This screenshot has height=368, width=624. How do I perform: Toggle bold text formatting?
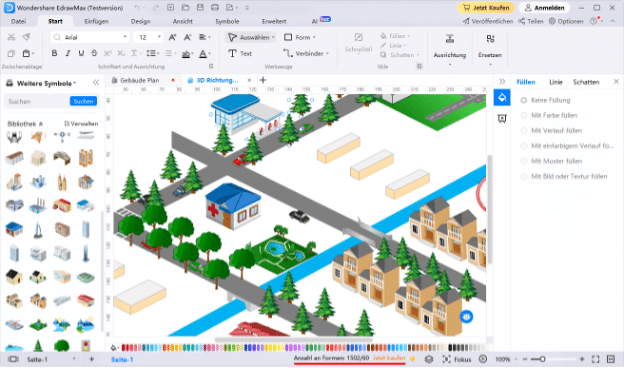(x=54, y=53)
